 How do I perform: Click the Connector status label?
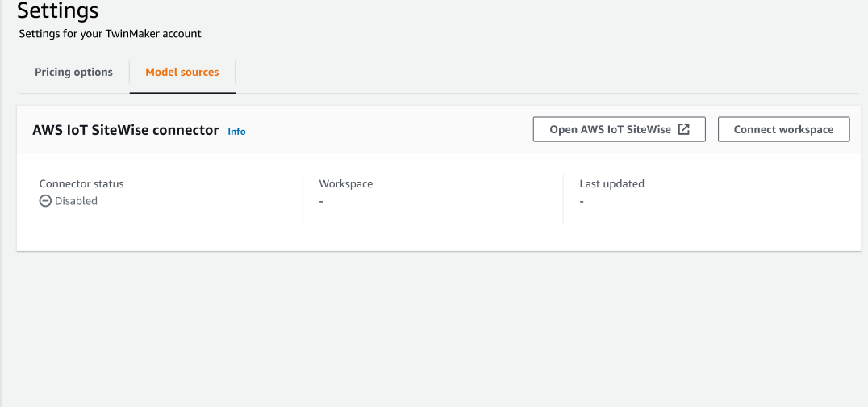81,183
